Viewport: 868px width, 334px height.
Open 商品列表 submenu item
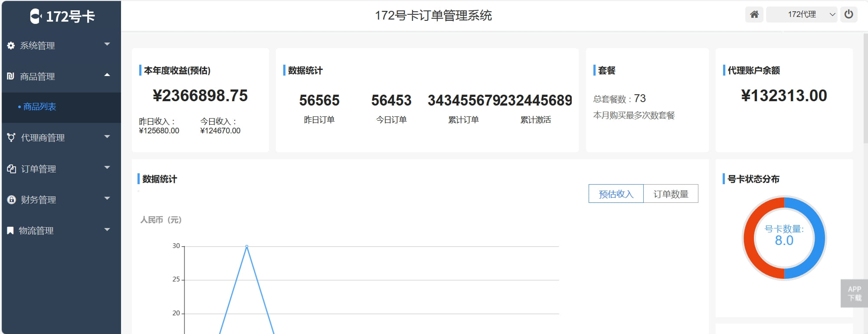[39, 107]
